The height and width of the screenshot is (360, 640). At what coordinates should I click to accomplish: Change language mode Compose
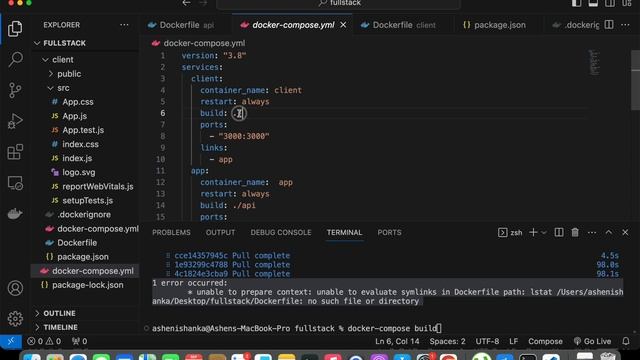(x=545, y=341)
